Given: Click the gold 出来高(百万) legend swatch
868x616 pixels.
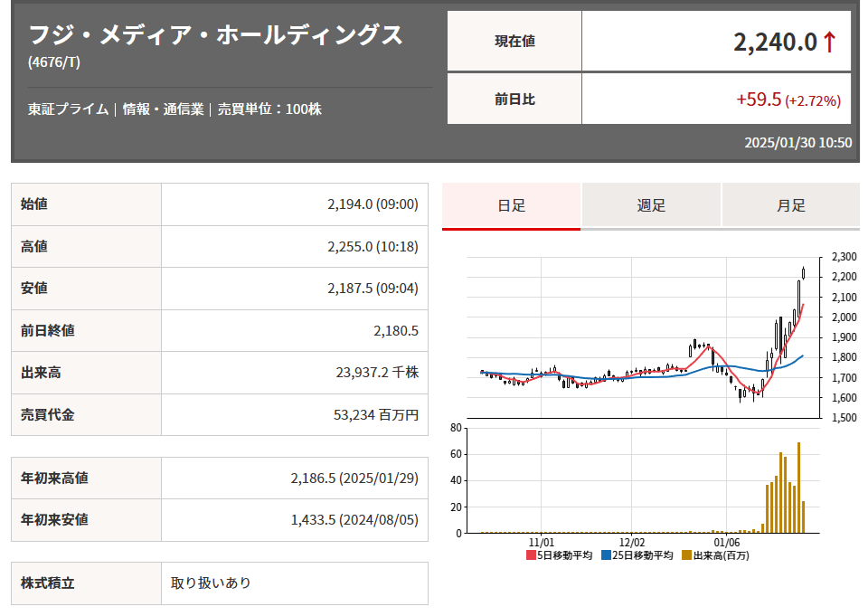Looking at the screenshot, I should click(x=687, y=555).
